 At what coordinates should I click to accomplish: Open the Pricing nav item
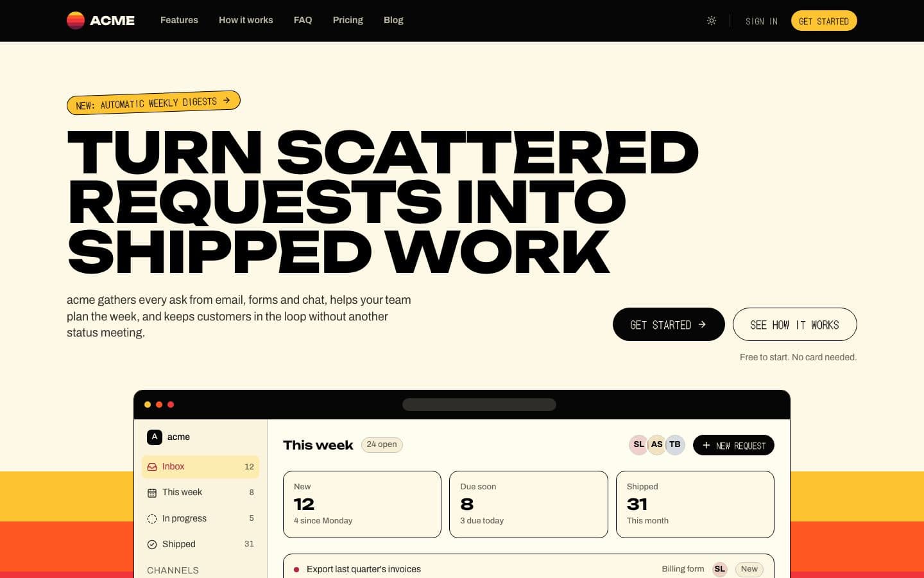click(348, 20)
